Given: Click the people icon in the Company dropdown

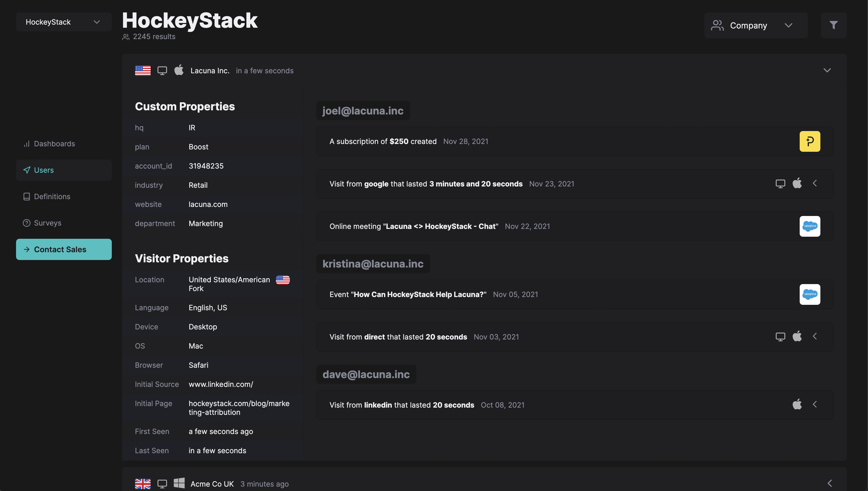Looking at the screenshot, I should [x=717, y=25].
